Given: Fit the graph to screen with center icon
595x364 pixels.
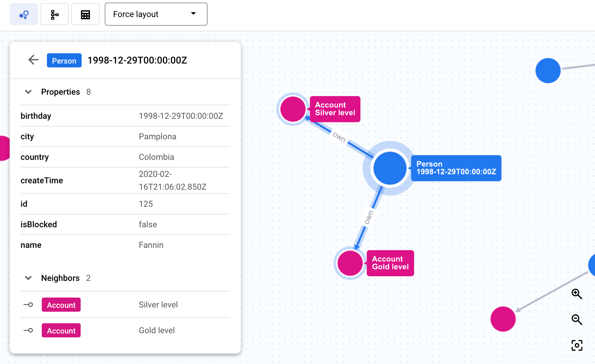Looking at the screenshot, I should coord(577,345).
